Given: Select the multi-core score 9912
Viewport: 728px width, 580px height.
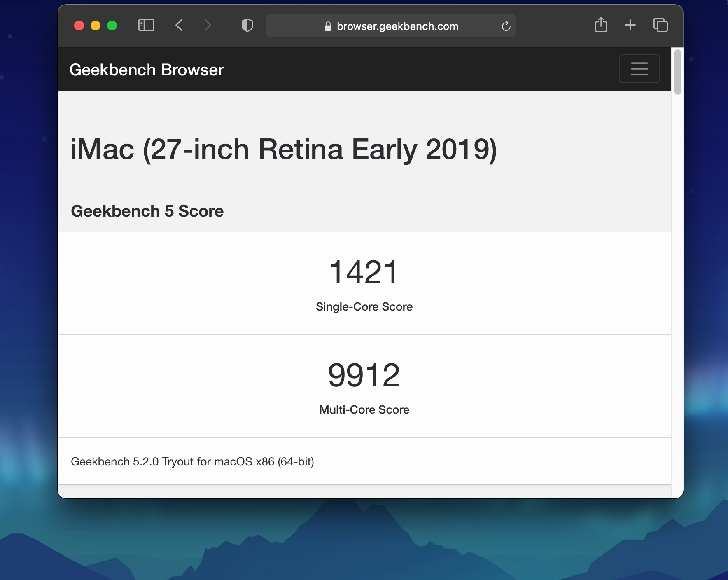Looking at the screenshot, I should coord(364,375).
